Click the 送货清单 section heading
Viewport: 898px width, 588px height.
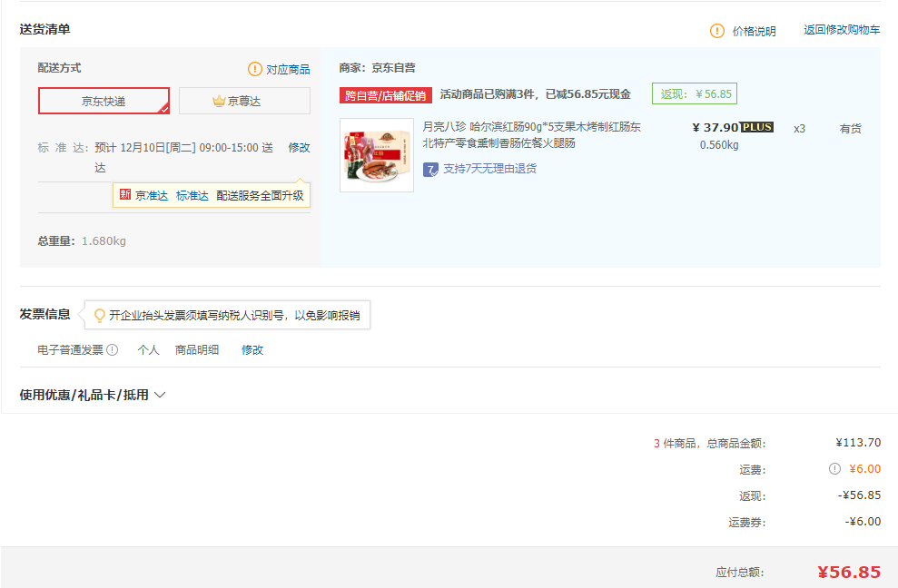44,29
